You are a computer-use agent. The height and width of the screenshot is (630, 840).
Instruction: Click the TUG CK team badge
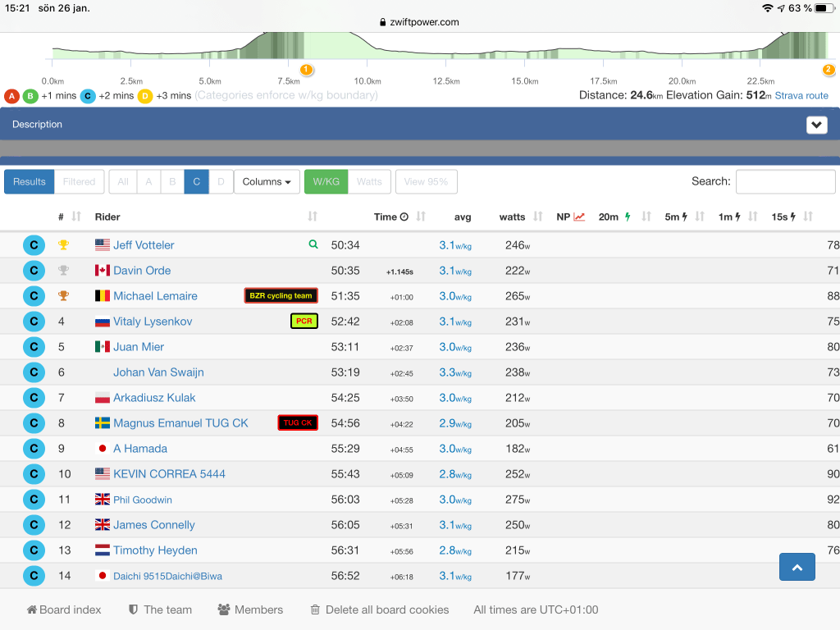click(x=298, y=423)
